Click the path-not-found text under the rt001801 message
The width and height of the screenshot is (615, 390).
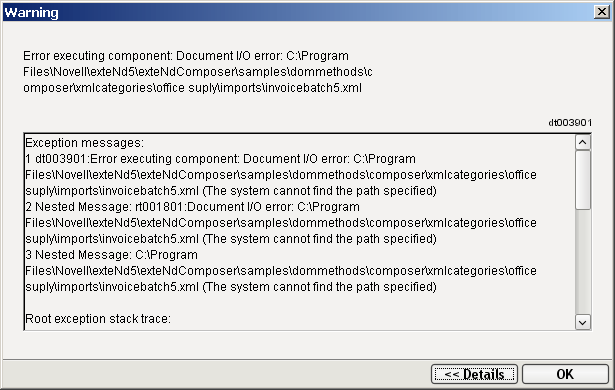(x=319, y=239)
